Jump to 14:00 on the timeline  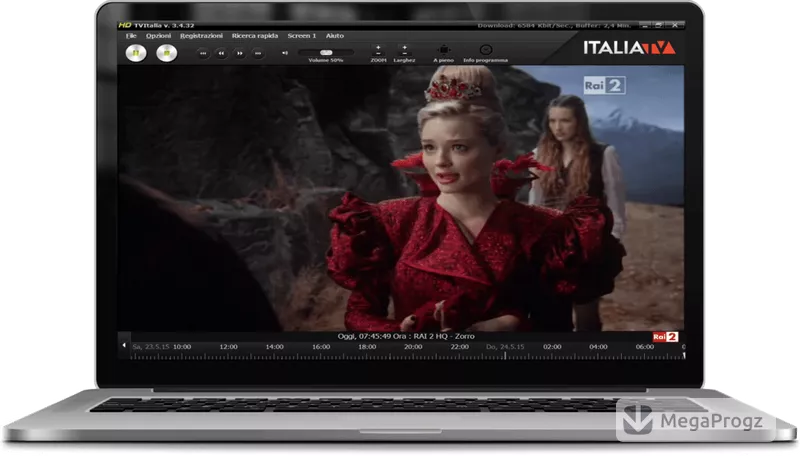pos(274,347)
